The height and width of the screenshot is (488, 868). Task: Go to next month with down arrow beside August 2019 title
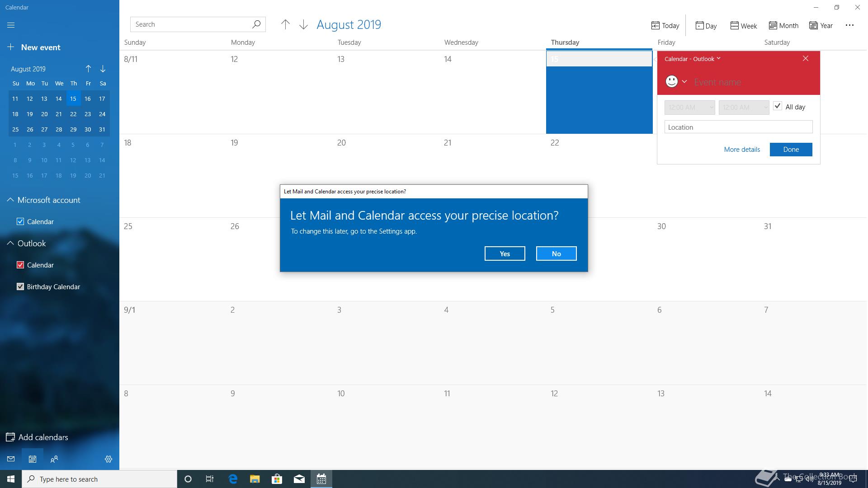point(303,25)
